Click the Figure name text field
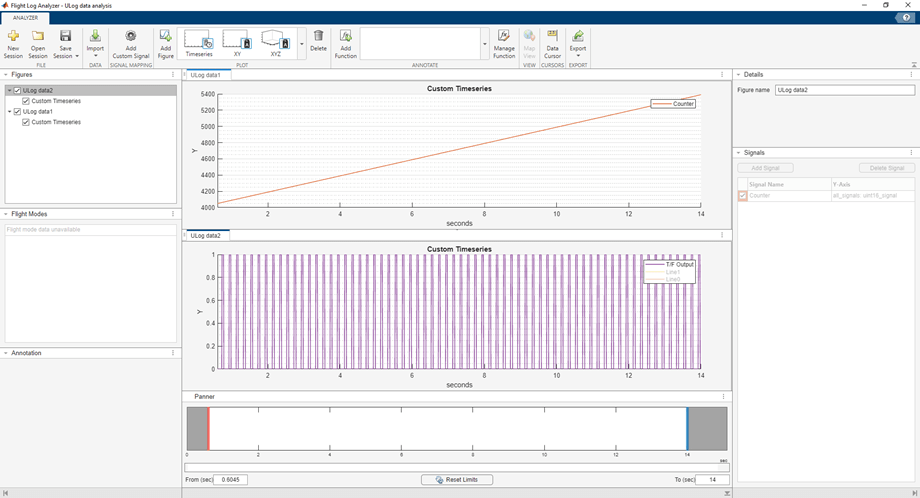This screenshot has width=920, height=498. pyautogui.click(x=844, y=90)
